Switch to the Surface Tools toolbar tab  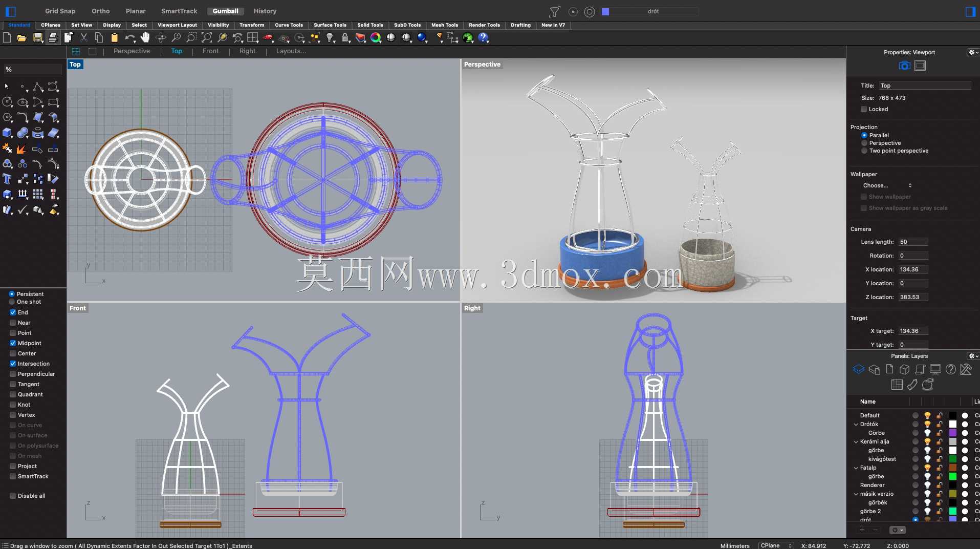point(330,25)
